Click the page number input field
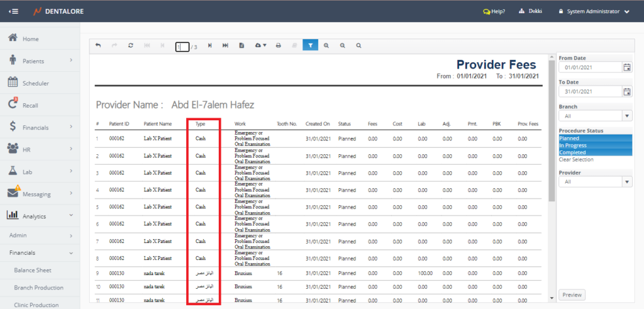Image resolution: width=644 pixels, height=309 pixels. click(182, 46)
